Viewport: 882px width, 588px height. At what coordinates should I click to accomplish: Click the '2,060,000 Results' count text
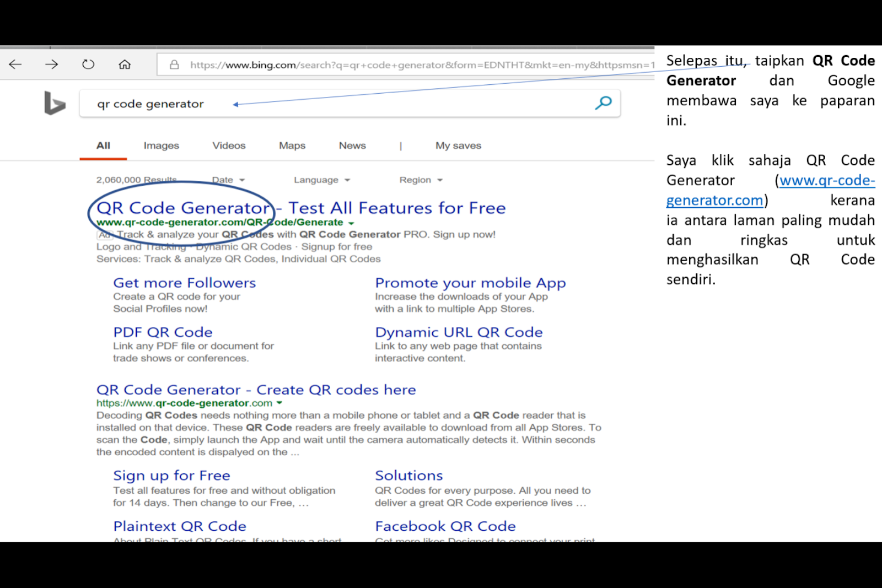(x=136, y=180)
